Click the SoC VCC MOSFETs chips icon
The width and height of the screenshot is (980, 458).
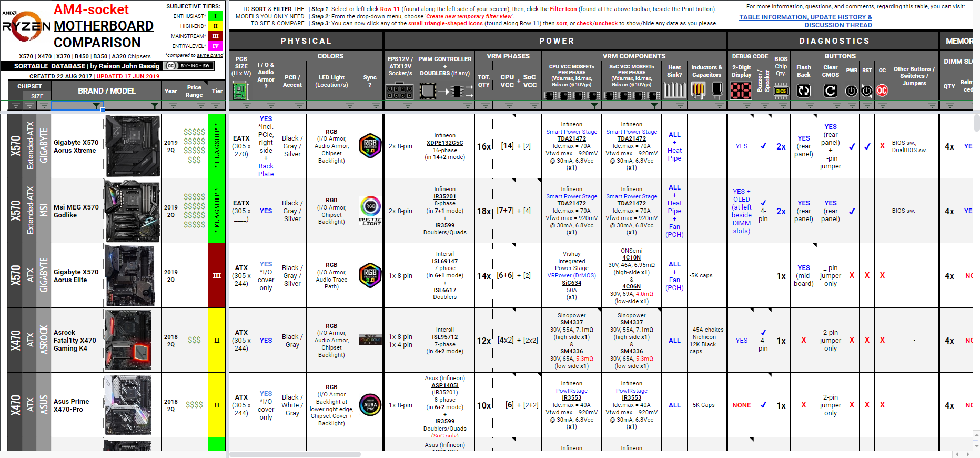[x=631, y=95]
